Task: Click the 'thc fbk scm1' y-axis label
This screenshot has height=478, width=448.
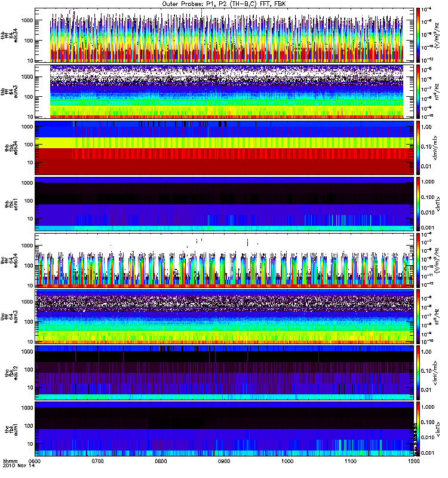Action: pyautogui.click(x=11, y=429)
